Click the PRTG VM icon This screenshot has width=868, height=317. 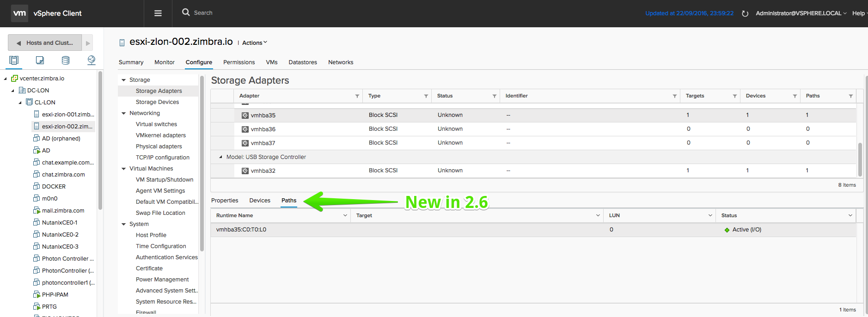(37, 306)
